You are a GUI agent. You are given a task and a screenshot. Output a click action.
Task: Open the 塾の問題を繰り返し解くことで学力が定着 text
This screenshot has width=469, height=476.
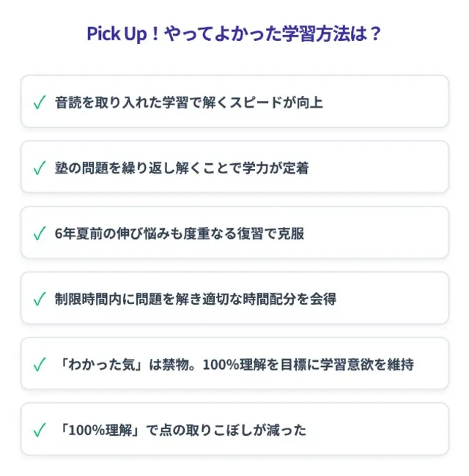tap(182, 168)
